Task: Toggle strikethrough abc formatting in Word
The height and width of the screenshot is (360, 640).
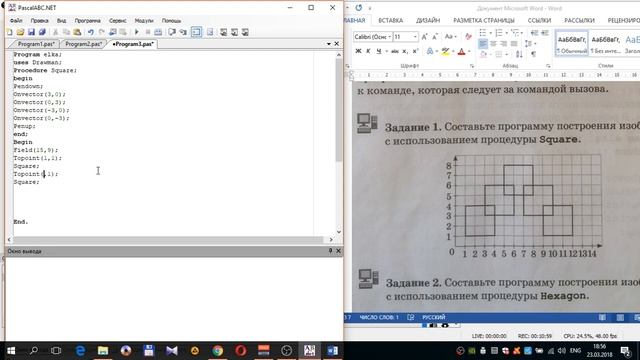Action: [x=395, y=51]
